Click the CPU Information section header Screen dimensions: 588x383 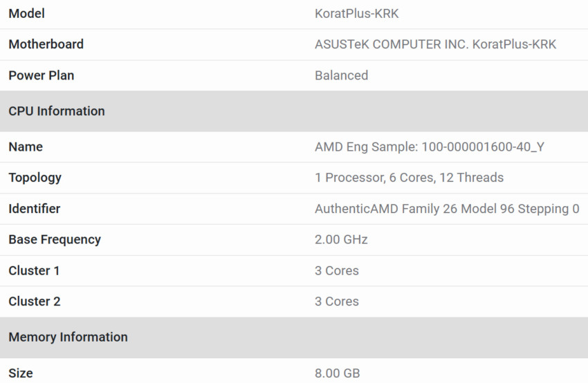[57, 111]
